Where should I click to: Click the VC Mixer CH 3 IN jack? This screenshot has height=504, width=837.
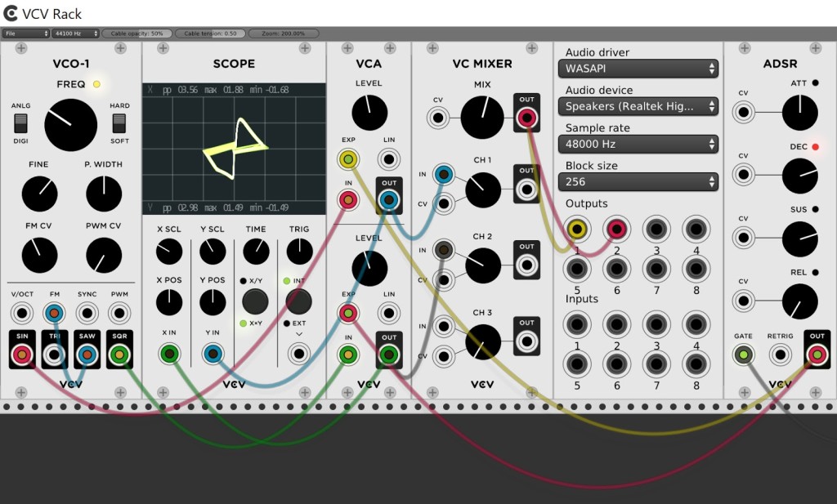point(444,326)
